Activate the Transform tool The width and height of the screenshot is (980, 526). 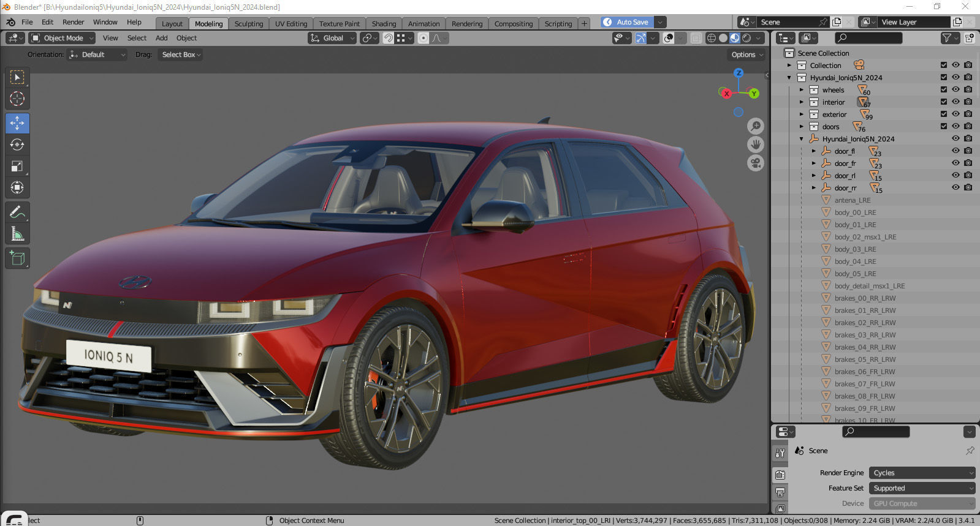point(17,187)
